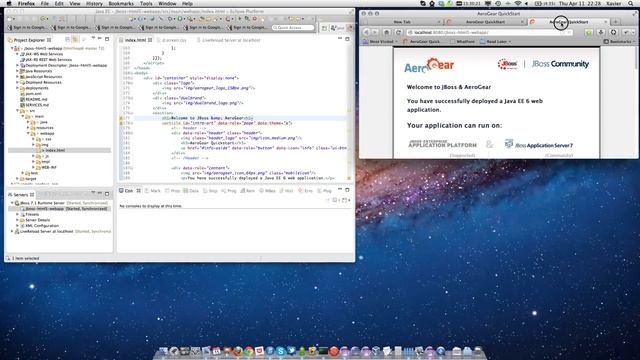Switch to middle AeroGear QuickStart Firefox tab

[x=485, y=22]
